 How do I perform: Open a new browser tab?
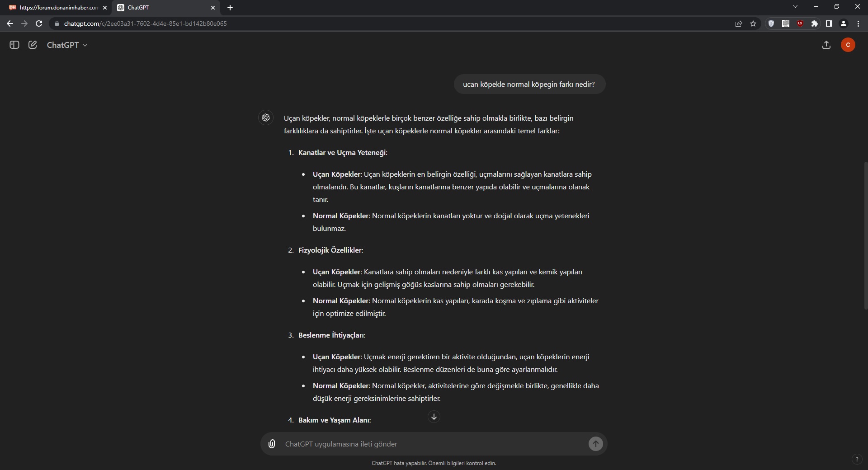(x=230, y=8)
